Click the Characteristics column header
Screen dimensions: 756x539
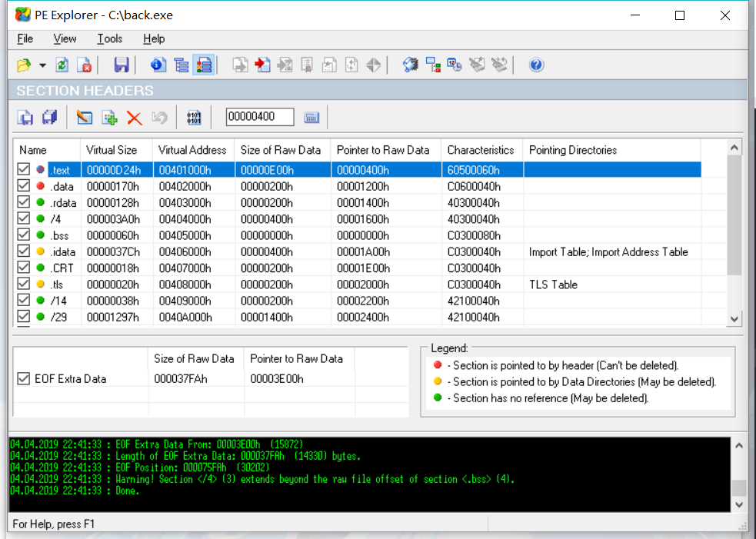(x=481, y=150)
